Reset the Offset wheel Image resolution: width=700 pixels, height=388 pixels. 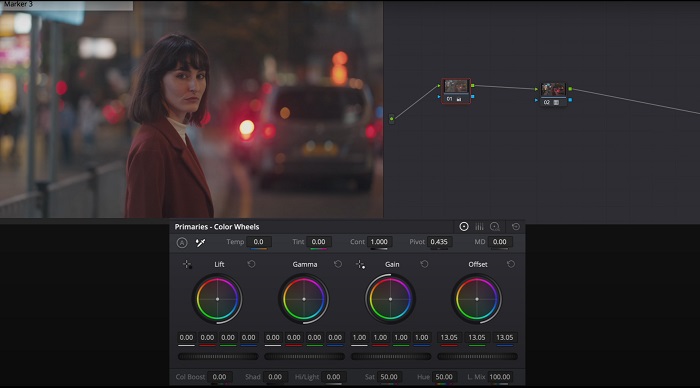point(511,264)
